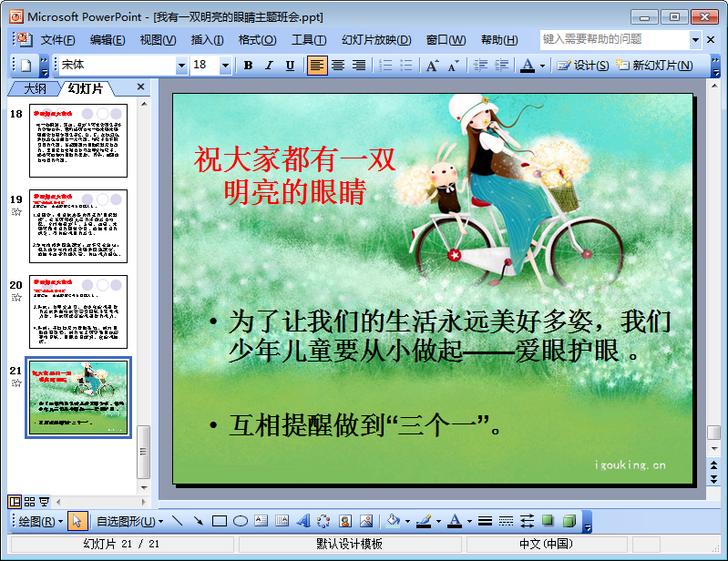Apply Fill Color bucket
728x561 pixels.
coord(394,521)
